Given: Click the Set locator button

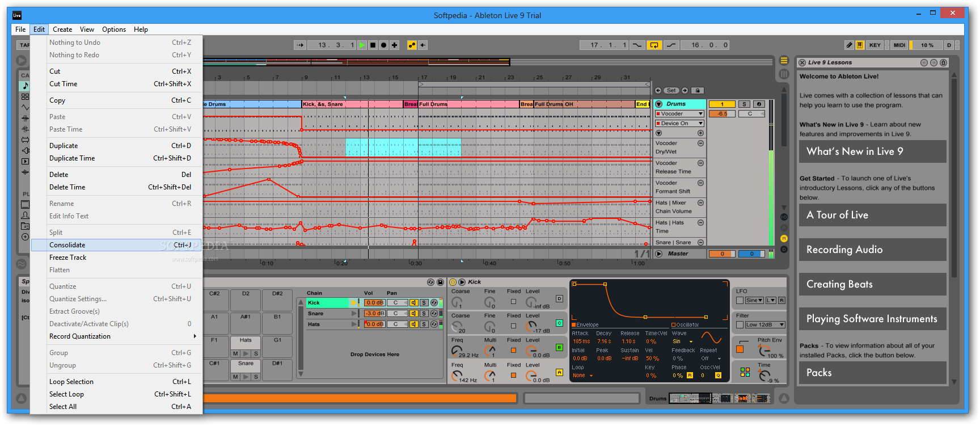Looking at the screenshot, I should [671, 90].
